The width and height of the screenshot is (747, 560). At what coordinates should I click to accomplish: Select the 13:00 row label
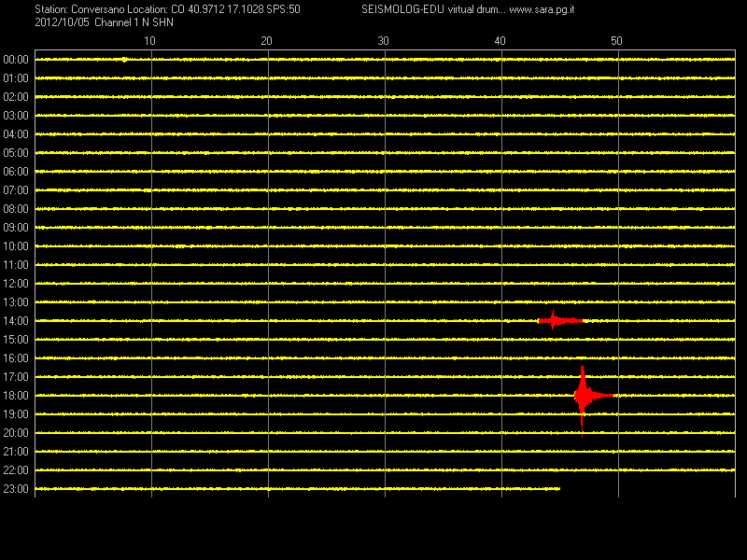click(16, 302)
